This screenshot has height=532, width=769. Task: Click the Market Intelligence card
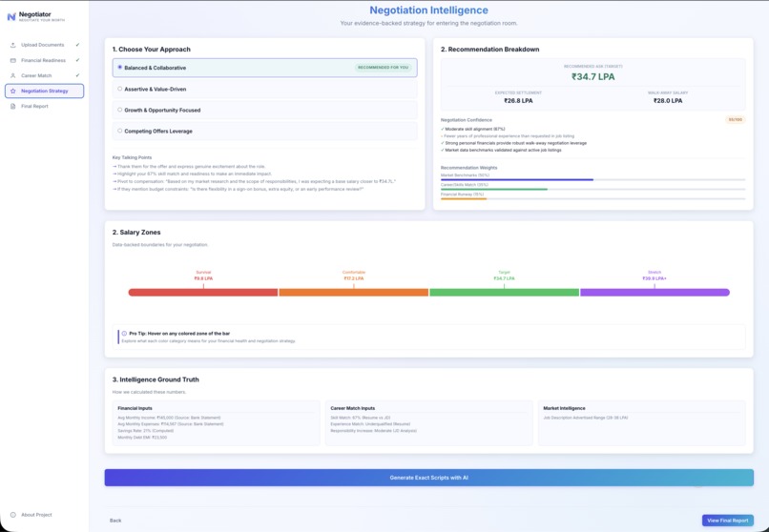click(x=641, y=422)
